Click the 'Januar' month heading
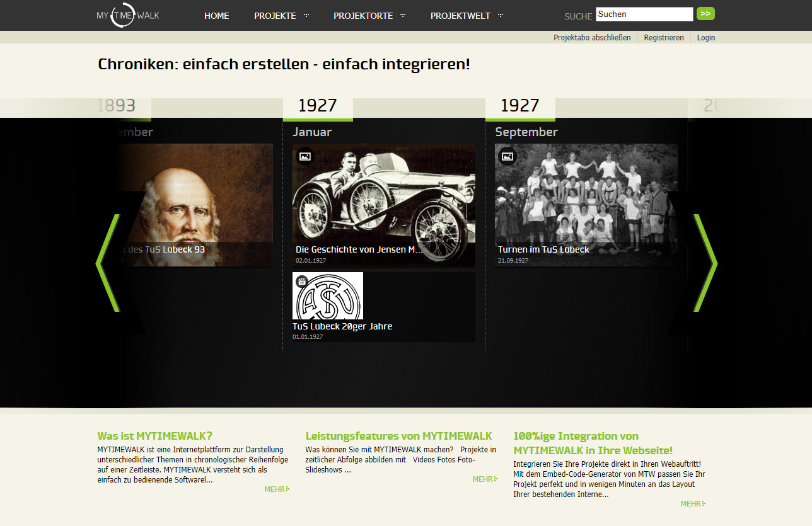The width and height of the screenshot is (812, 526). [312, 132]
